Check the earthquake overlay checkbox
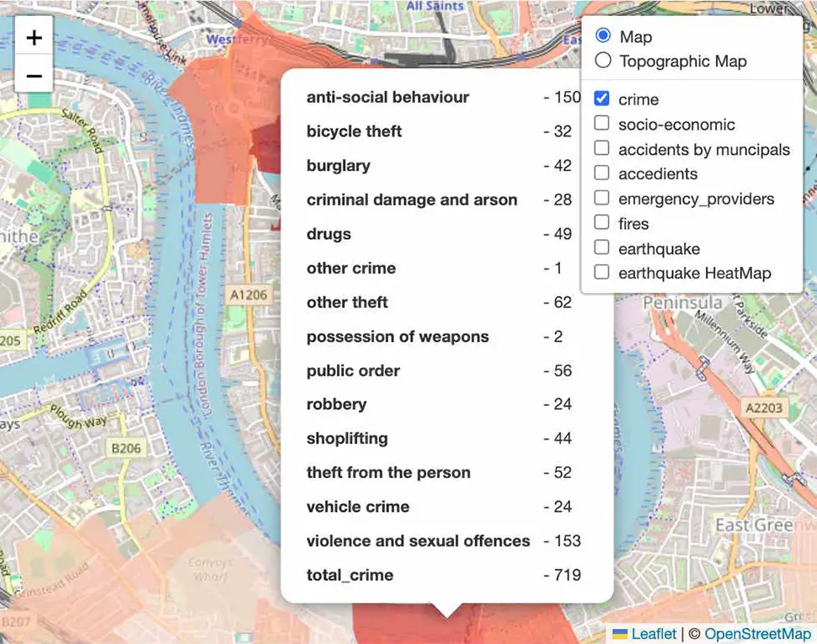The image size is (817, 644). (601, 247)
